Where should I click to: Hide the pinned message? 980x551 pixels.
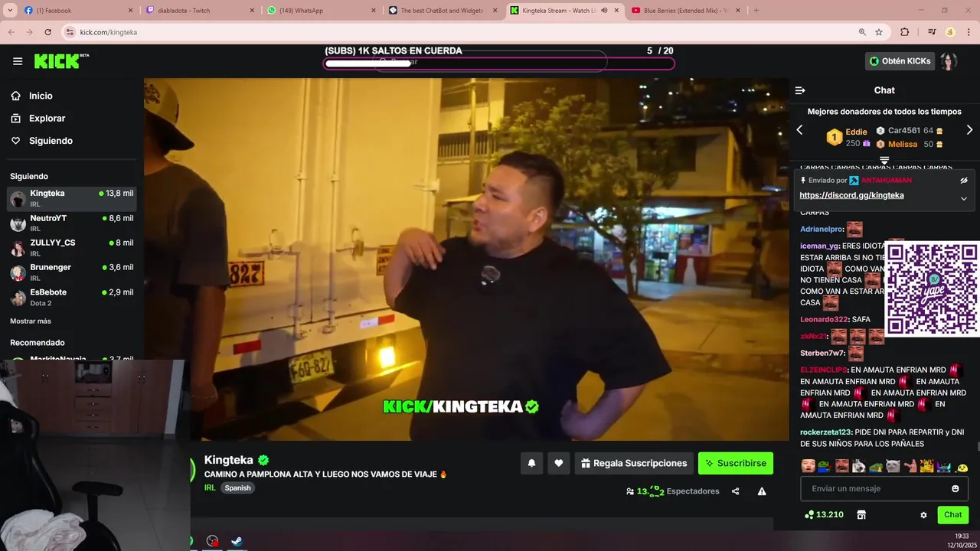point(964,181)
